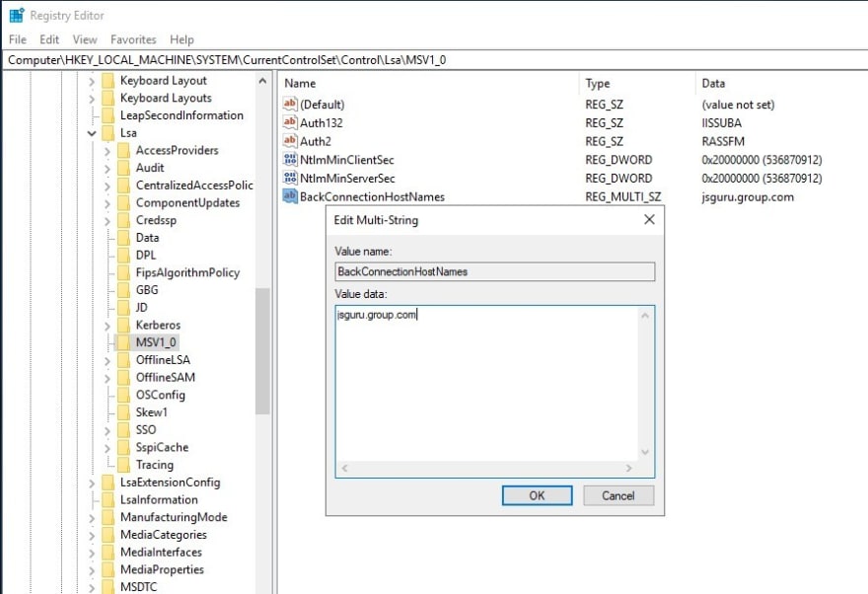The image size is (868, 594).
Task: Click the JD folder icon
Action: pyautogui.click(x=124, y=307)
